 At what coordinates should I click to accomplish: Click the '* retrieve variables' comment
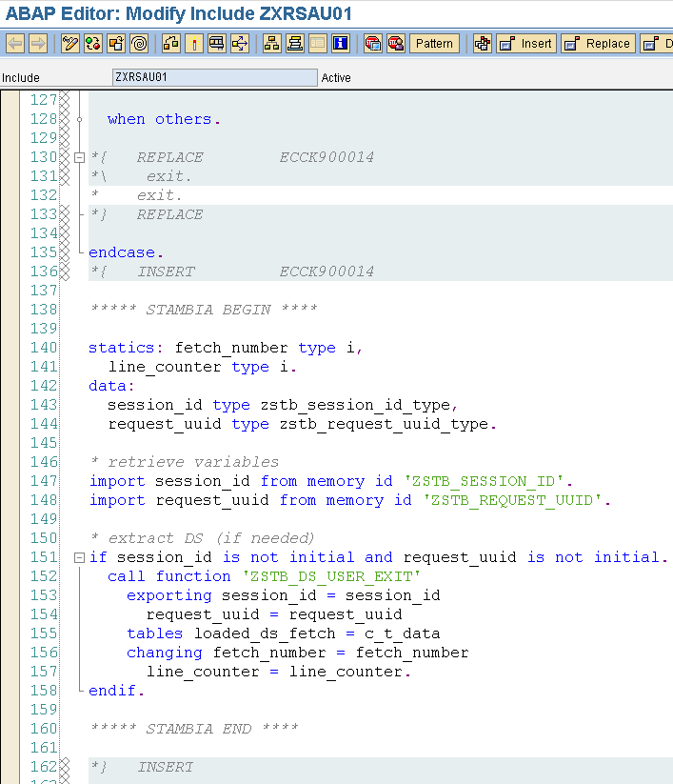coord(185,462)
